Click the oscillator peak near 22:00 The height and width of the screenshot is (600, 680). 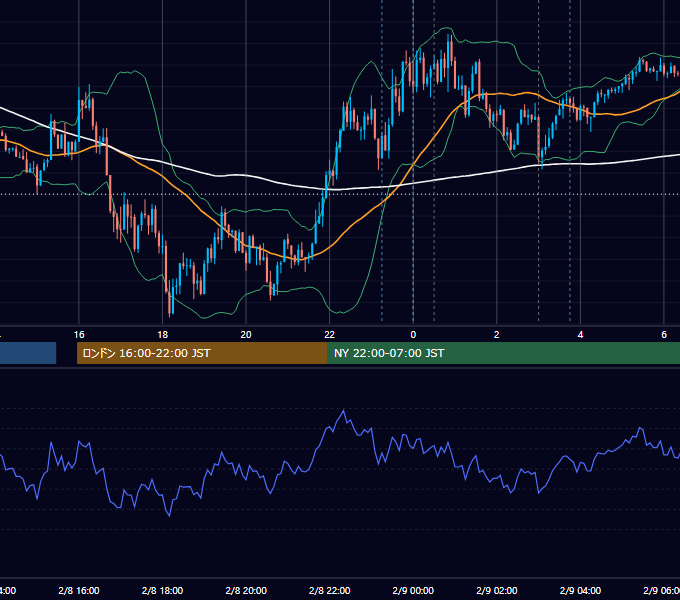tap(344, 410)
